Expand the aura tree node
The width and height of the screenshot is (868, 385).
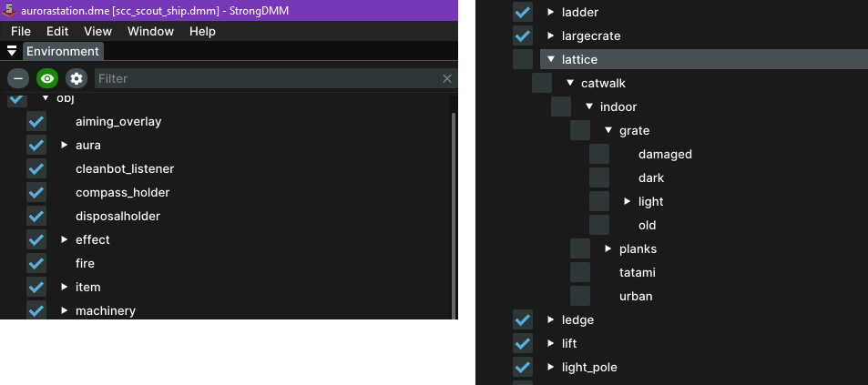[65, 145]
